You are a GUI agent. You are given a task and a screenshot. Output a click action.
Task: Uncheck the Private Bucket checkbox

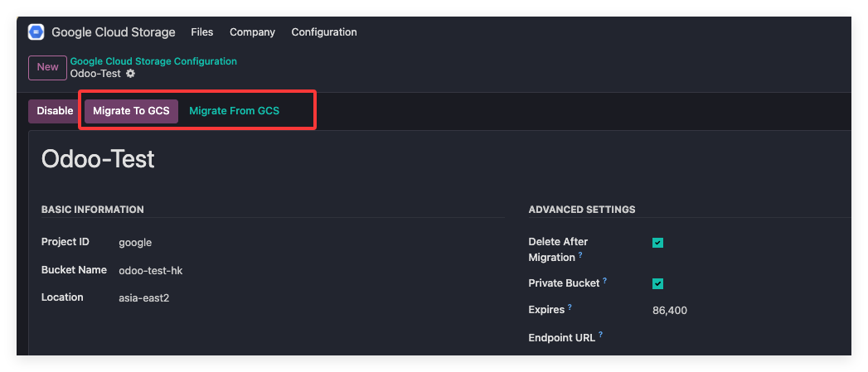(657, 283)
